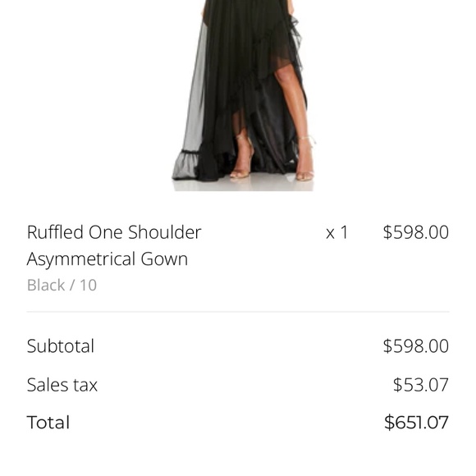Click the model's heeled sandal under the skirt opening
Viewport: 476px width, 476px height.
click(242, 158)
